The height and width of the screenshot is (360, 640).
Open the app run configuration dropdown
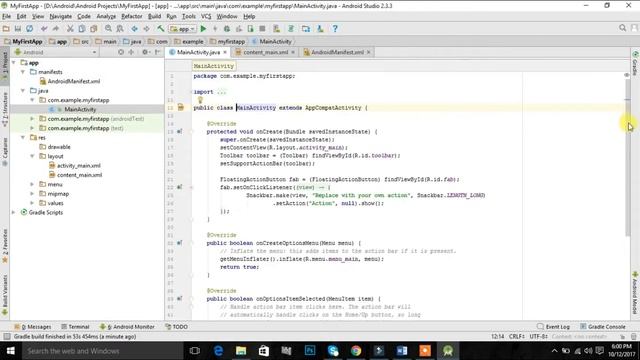pos(183,29)
